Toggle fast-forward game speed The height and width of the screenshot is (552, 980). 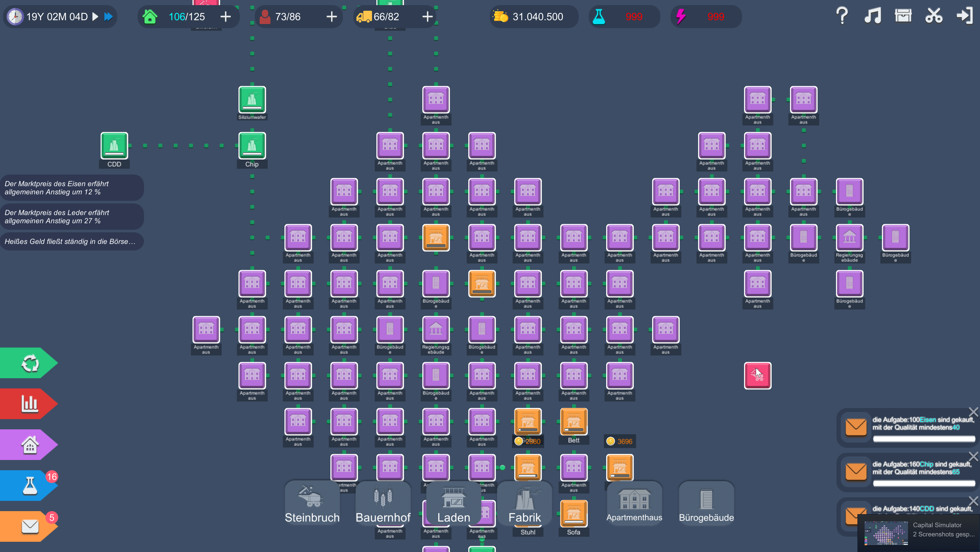pyautogui.click(x=109, y=16)
